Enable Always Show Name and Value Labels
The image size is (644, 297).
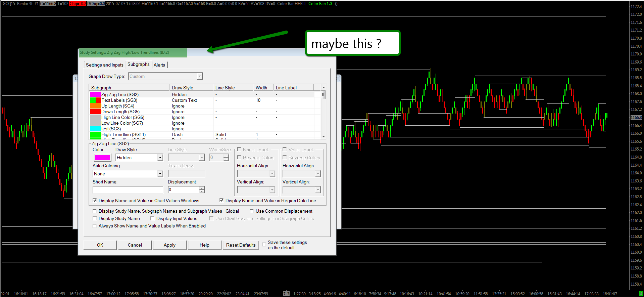click(x=95, y=226)
